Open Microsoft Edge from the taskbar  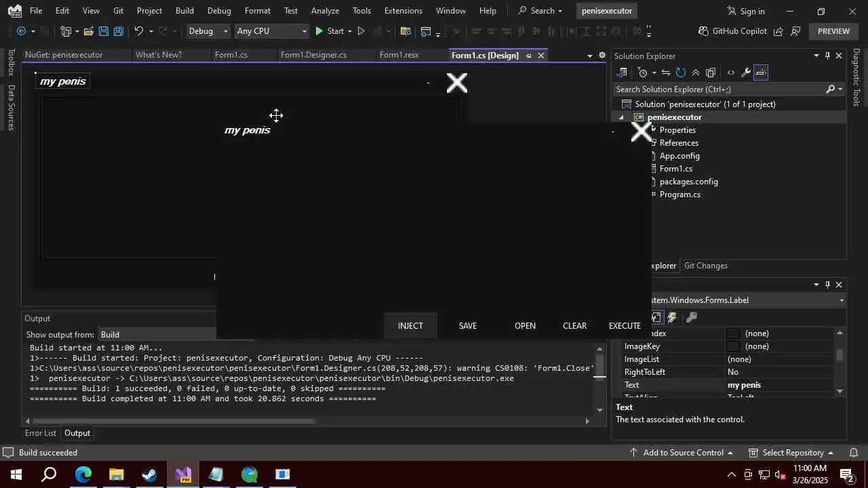click(83, 474)
